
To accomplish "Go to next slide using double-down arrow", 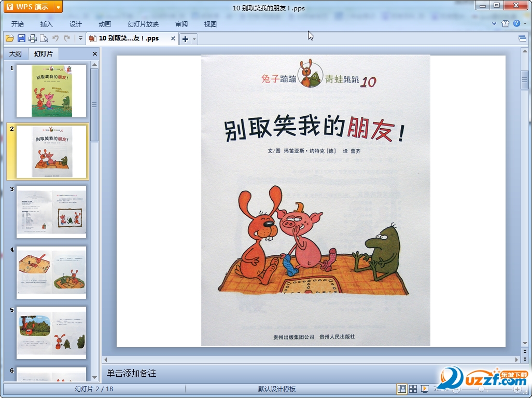I will (x=525, y=359).
